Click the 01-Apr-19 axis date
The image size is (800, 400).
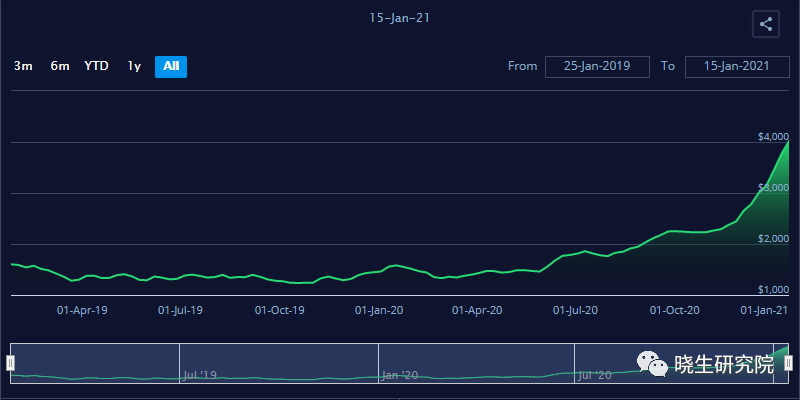click(x=82, y=310)
